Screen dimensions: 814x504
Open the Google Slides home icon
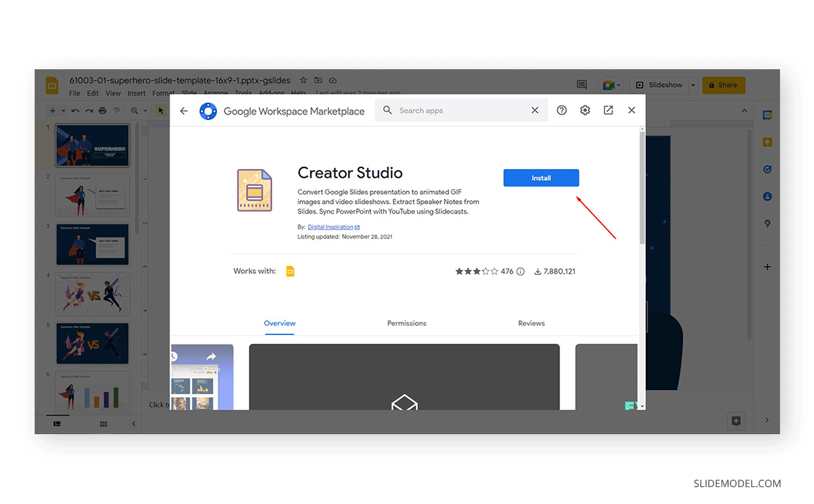52,85
